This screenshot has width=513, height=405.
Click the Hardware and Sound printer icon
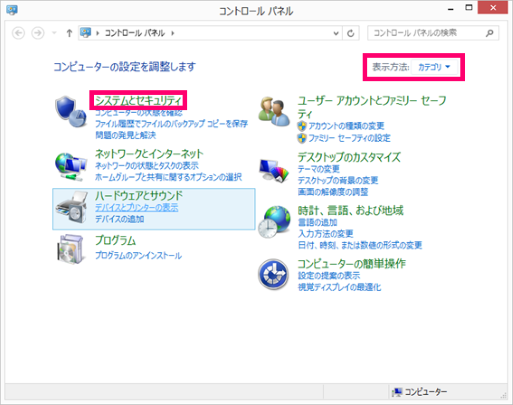click(x=72, y=208)
